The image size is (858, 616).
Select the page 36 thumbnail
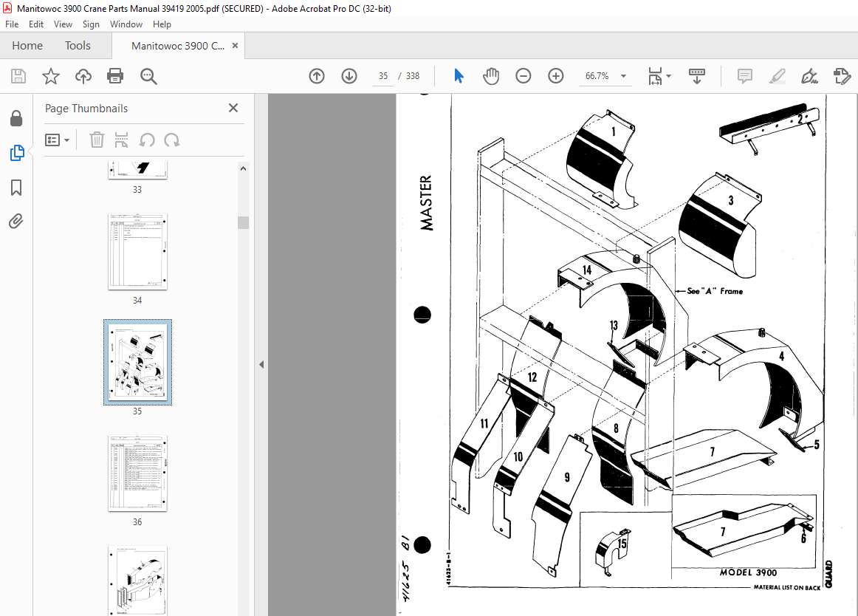click(137, 473)
